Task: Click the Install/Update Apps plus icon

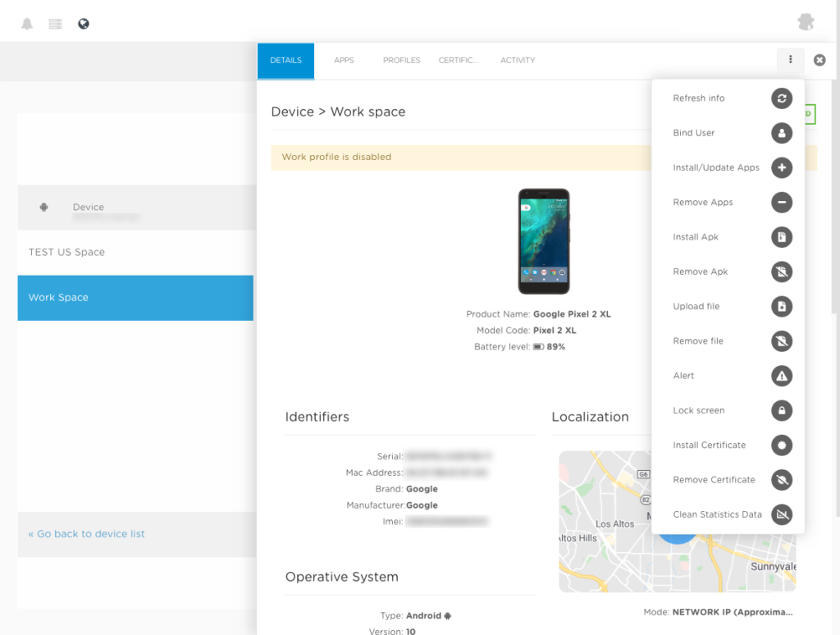Action: click(782, 167)
